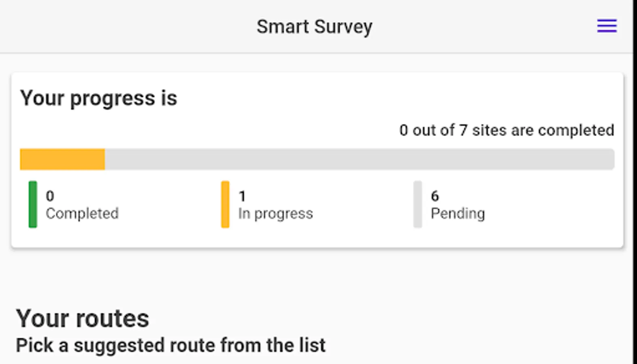Click the completed count number 0

click(x=50, y=196)
